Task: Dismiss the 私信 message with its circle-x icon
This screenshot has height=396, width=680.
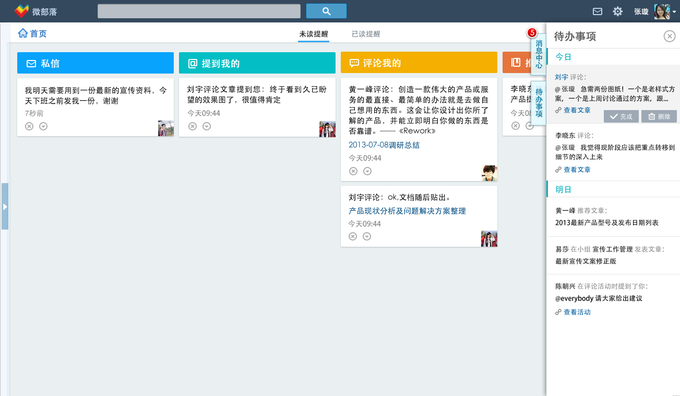Action: (29, 126)
